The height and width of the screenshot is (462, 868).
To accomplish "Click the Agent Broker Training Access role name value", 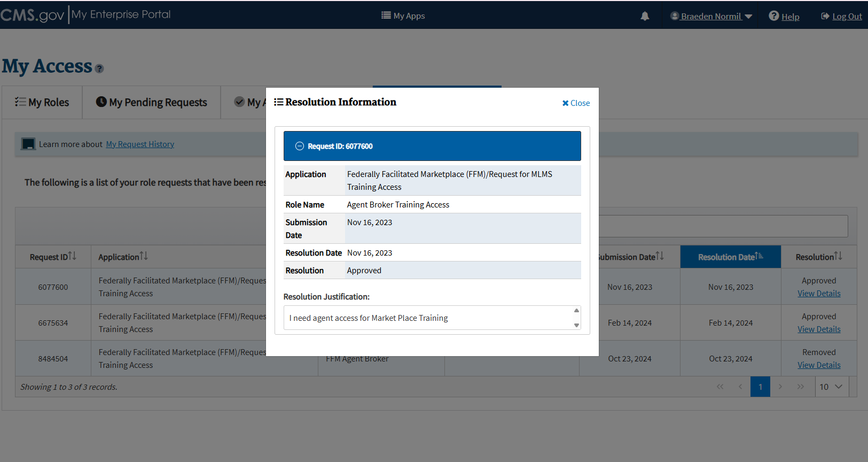I will coord(398,205).
